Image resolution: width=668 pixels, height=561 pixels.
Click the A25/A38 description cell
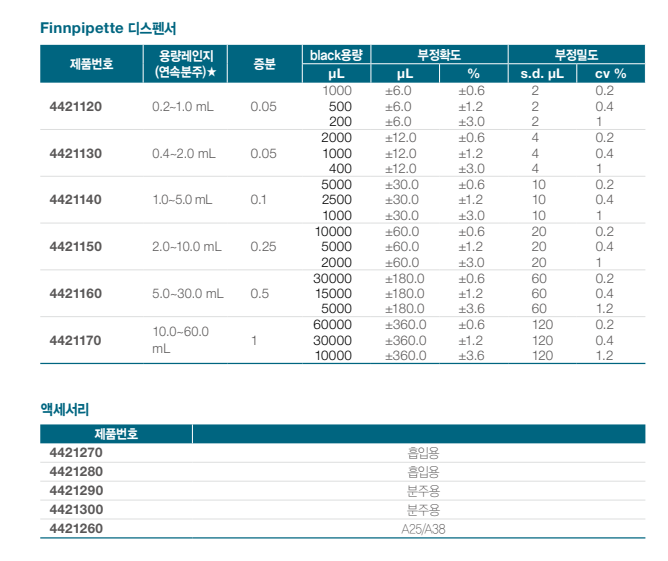pyautogui.click(x=423, y=529)
